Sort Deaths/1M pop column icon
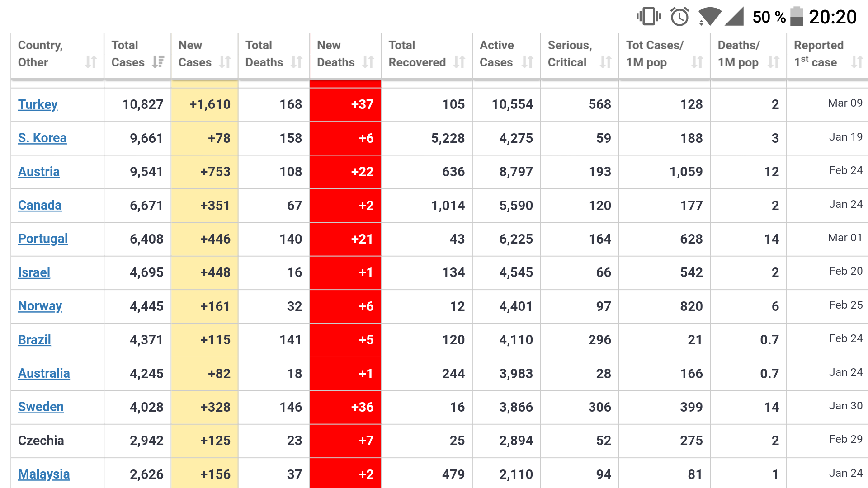 pos(774,62)
